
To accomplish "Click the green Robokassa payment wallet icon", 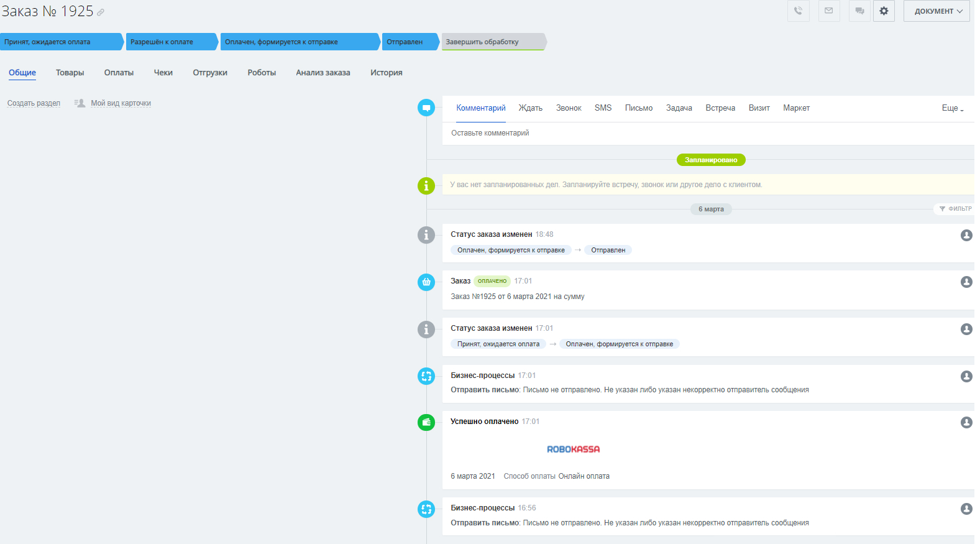I will tap(426, 423).
